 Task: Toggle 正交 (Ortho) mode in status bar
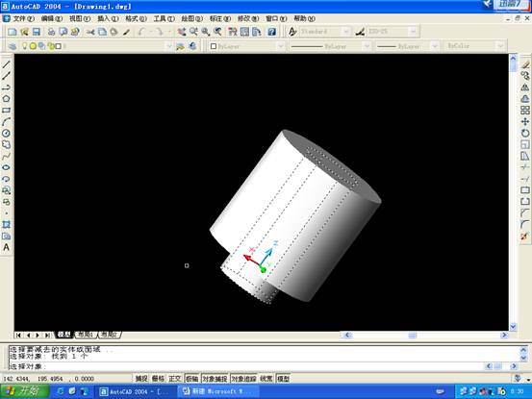click(175, 378)
